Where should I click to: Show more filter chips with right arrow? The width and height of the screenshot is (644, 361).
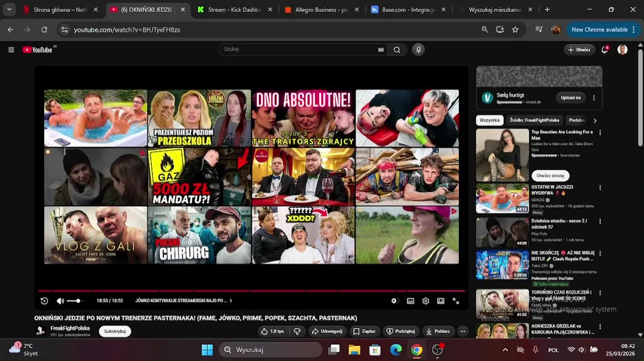pos(595,120)
